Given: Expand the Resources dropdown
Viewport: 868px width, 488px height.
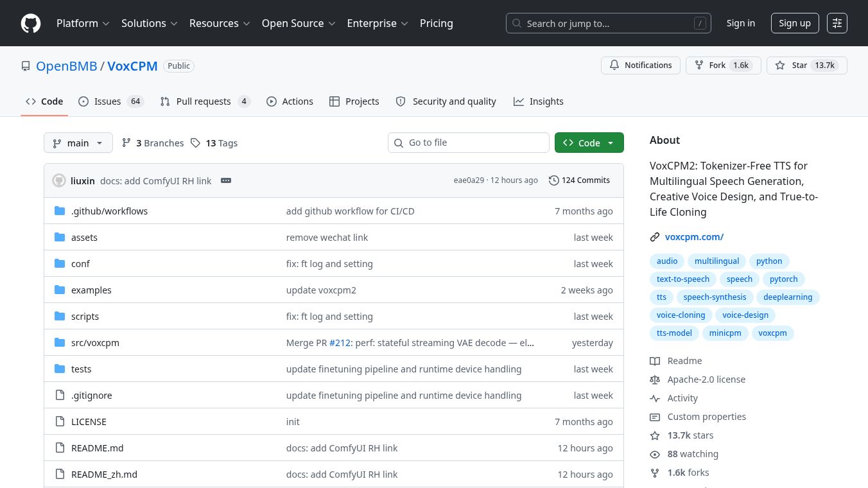Looking at the screenshot, I should [x=220, y=23].
